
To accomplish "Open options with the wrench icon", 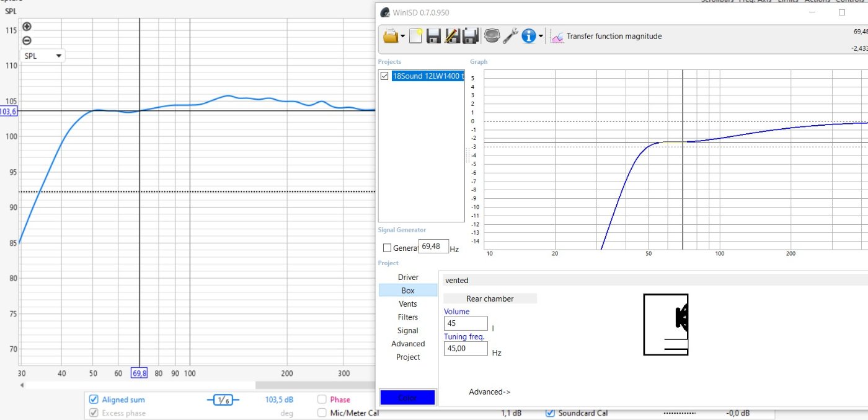I will [x=510, y=37].
